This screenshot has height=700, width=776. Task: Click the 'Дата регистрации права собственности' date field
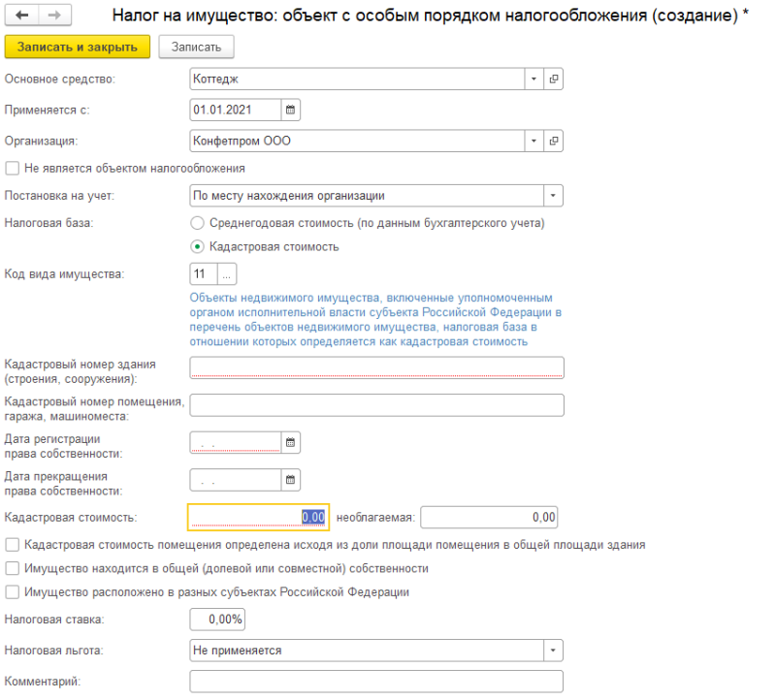tap(236, 442)
